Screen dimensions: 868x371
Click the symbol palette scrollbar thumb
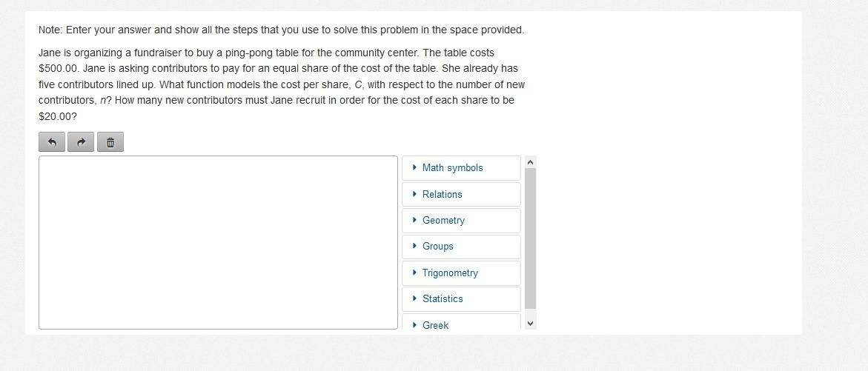(x=530, y=237)
